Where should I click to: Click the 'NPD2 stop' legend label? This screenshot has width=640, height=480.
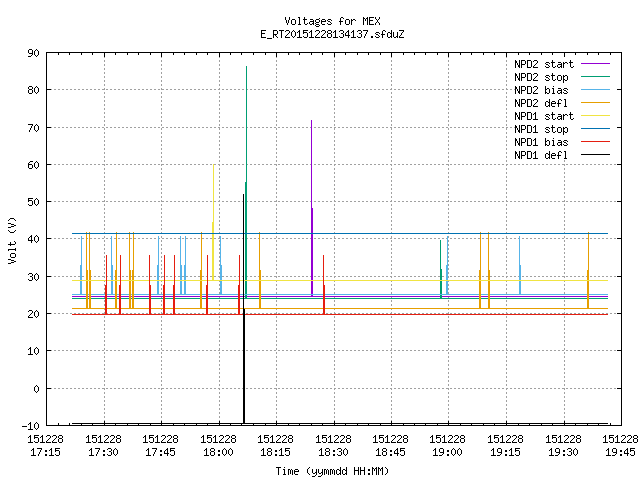click(541, 77)
